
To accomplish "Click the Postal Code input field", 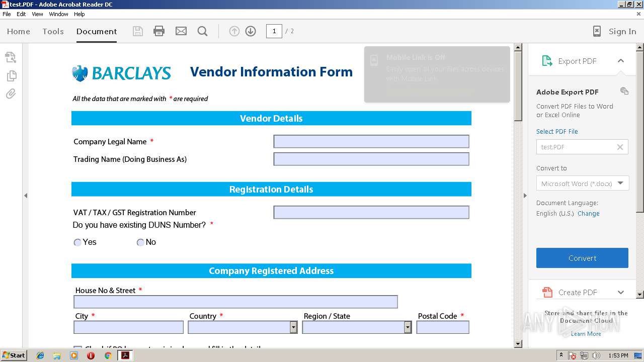I will pyautogui.click(x=443, y=327).
